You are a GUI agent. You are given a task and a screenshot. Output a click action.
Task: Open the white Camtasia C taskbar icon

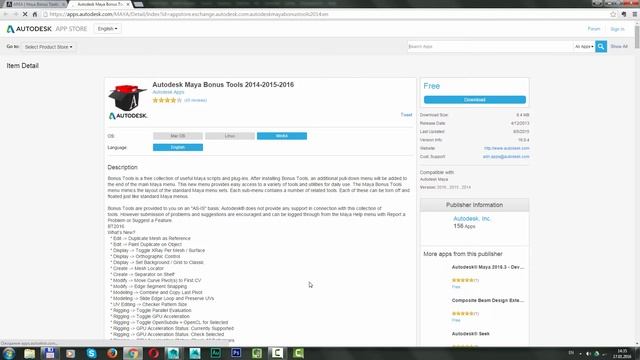(x=277, y=353)
